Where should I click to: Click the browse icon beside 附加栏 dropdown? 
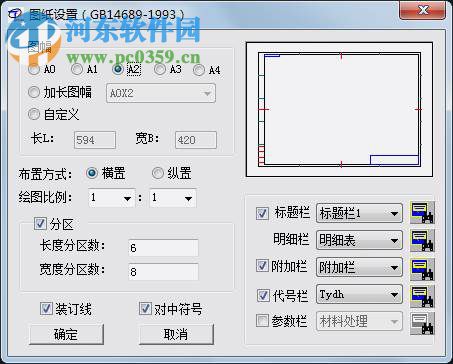pos(422,268)
